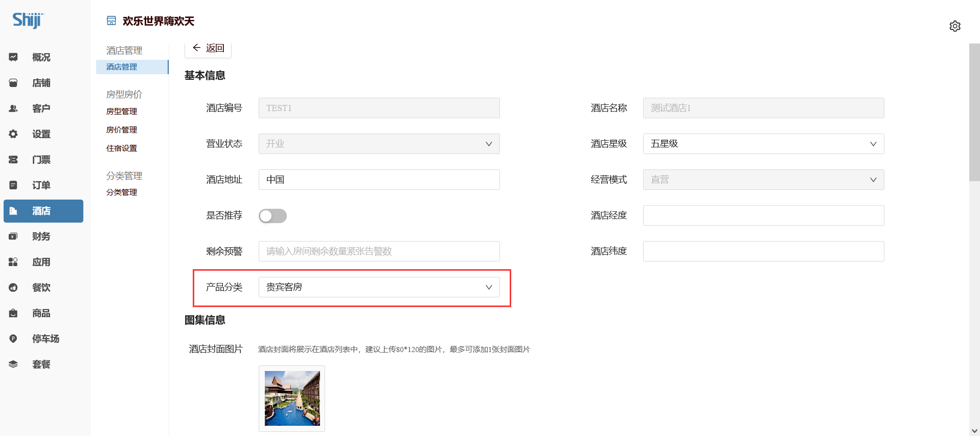
Task: Expand the 营业状态 business status dropdown
Action: pos(379,144)
